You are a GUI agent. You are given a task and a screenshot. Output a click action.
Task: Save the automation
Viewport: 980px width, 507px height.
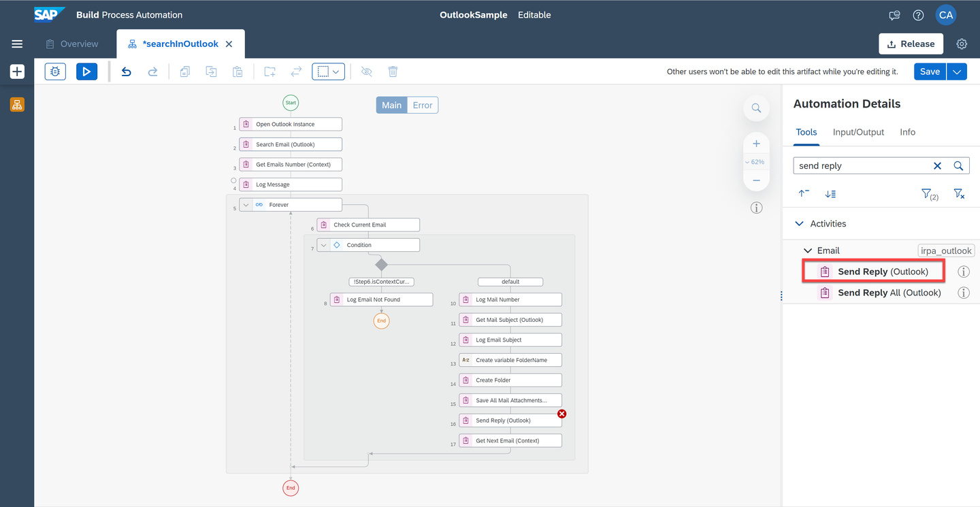click(930, 71)
